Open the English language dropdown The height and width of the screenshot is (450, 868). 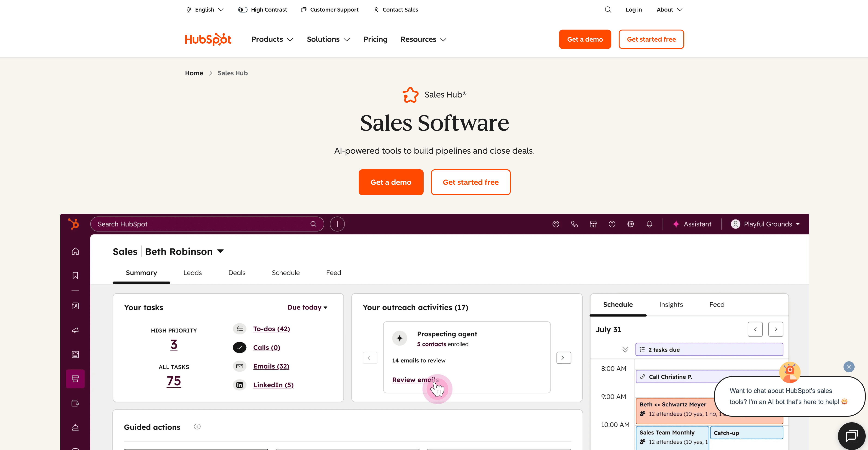point(205,10)
